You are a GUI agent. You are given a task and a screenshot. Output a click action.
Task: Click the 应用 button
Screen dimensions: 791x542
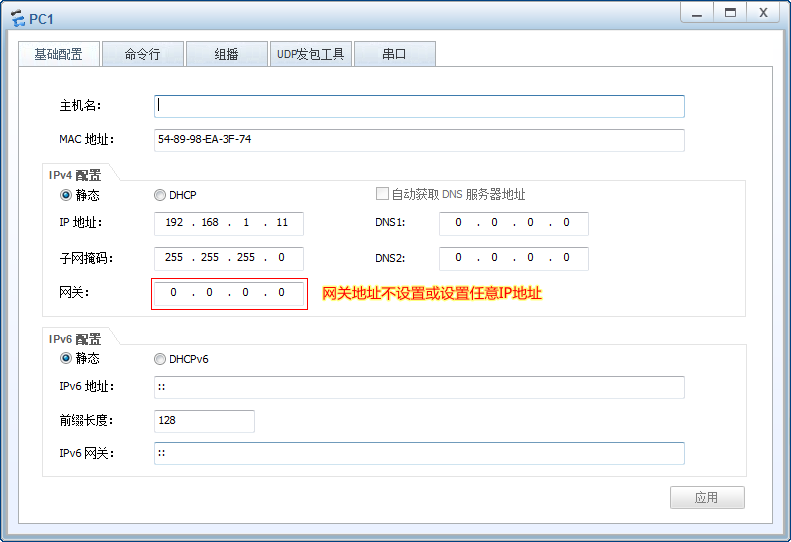pos(707,498)
